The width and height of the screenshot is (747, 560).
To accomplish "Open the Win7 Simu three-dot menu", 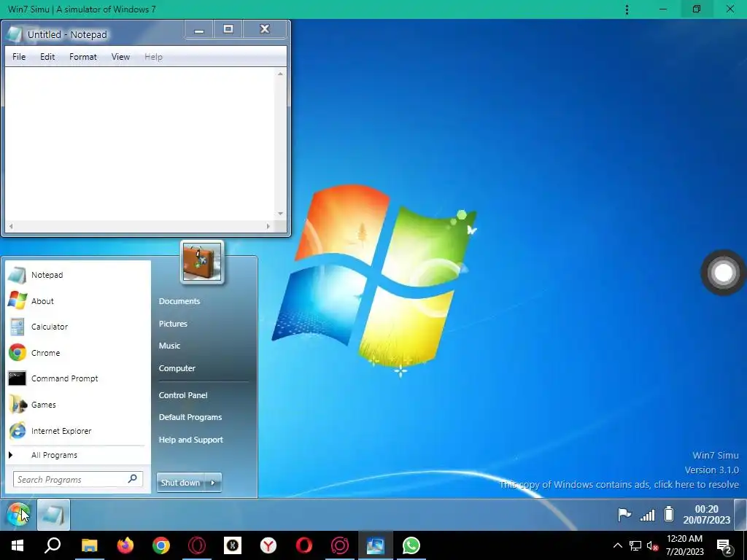I will (x=627, y=9).
